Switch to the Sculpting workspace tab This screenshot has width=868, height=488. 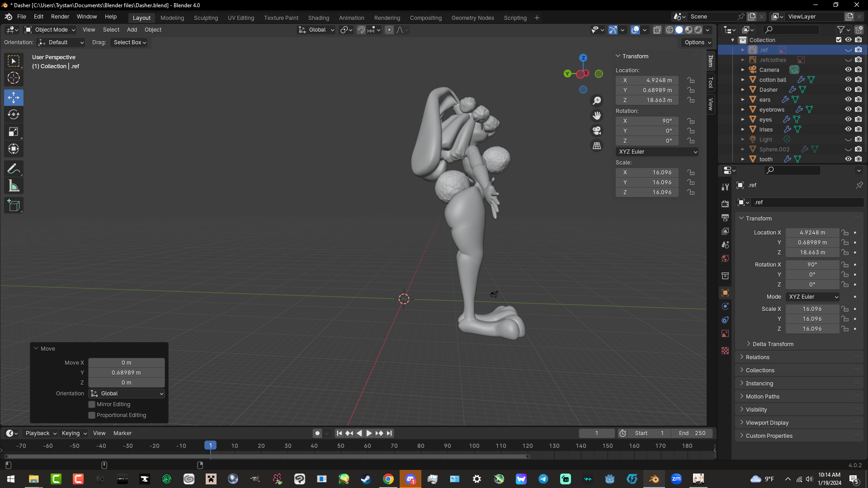tap(206, 18)
